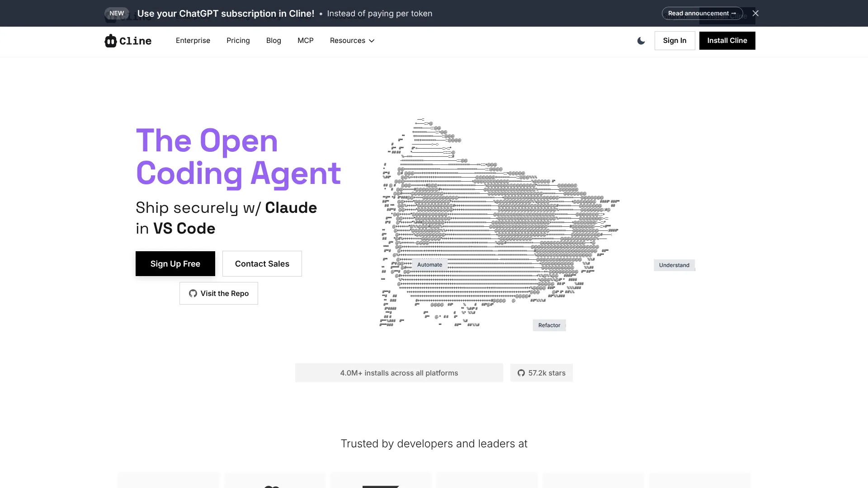Click the Cline robot logo icon
The width and height of the screenshot is (868, 488).
pyautogui.click(x=111, y=41)
